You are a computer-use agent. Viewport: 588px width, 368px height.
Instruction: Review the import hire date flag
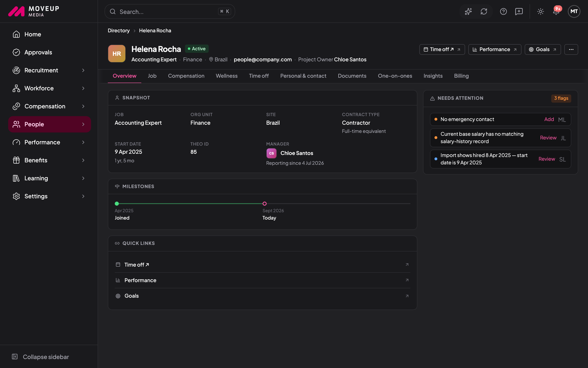click(x=547, y=159)
